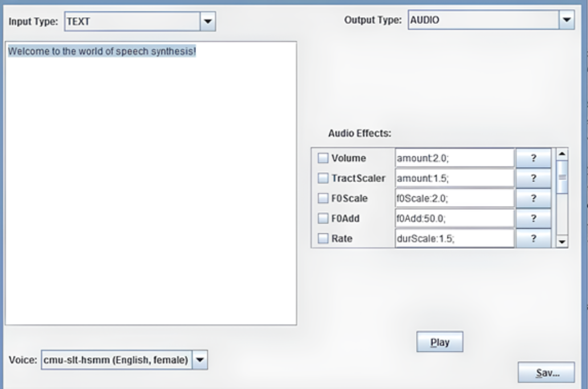The image size is (588, 389).
Task: Click the audio effects scroll down arrow
Action: [562, 241]
